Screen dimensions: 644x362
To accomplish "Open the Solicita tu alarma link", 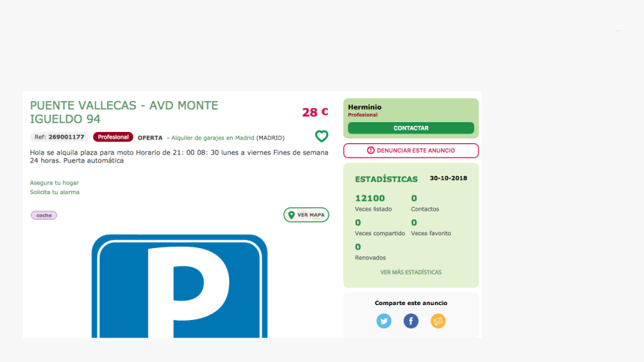I will pos(55,193).
